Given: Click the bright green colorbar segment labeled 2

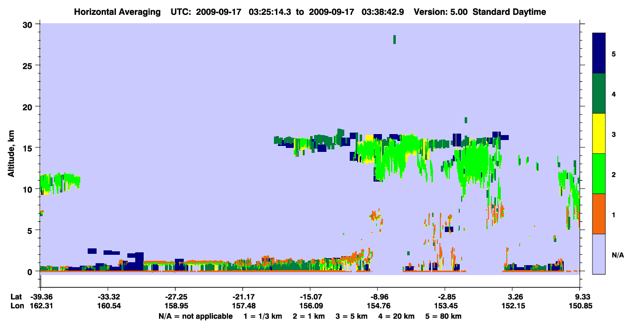Looking at the screenshot, I should coord(599,174).
